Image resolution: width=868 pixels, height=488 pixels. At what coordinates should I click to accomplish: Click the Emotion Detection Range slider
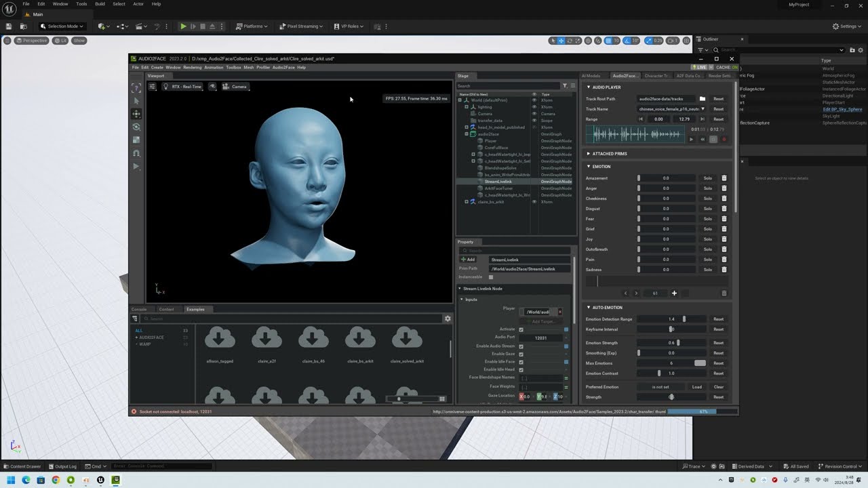coord(671,319)
